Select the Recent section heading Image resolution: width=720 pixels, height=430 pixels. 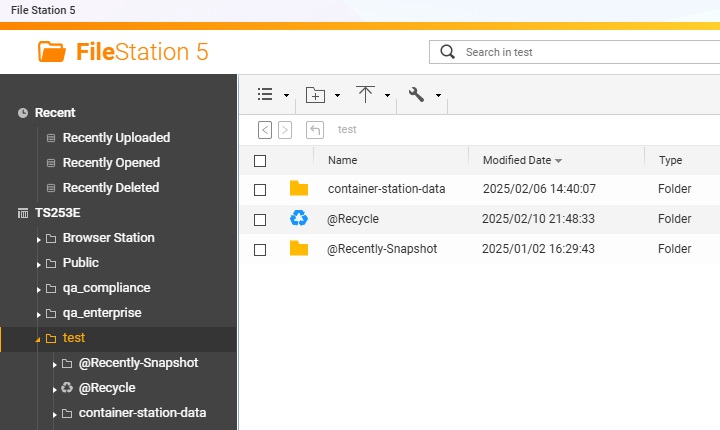coord(55,113)
